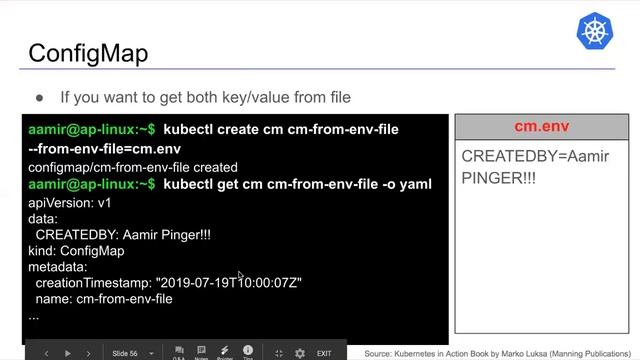
Task: Click the creationTimestamp value line
Action: point(169,282)
